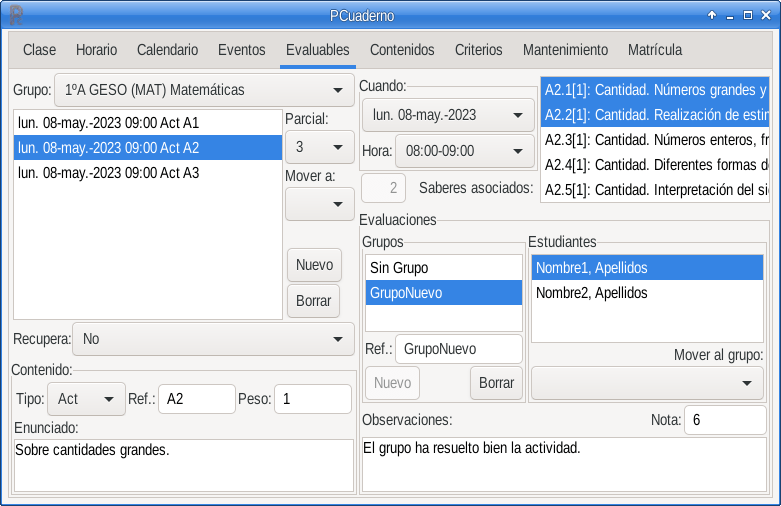Select Sin Grupo in Grupos list

click(444, 268)
